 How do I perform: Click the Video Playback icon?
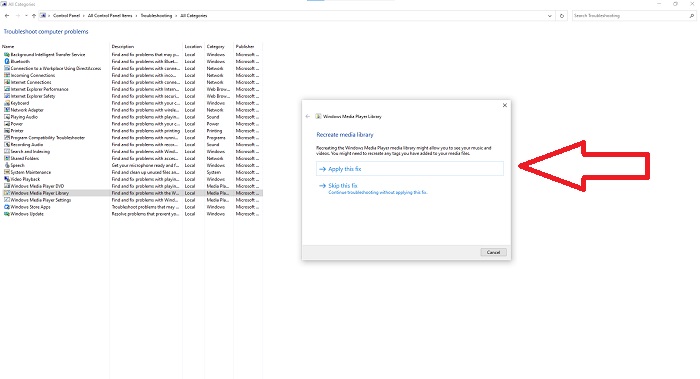[7, 179]
